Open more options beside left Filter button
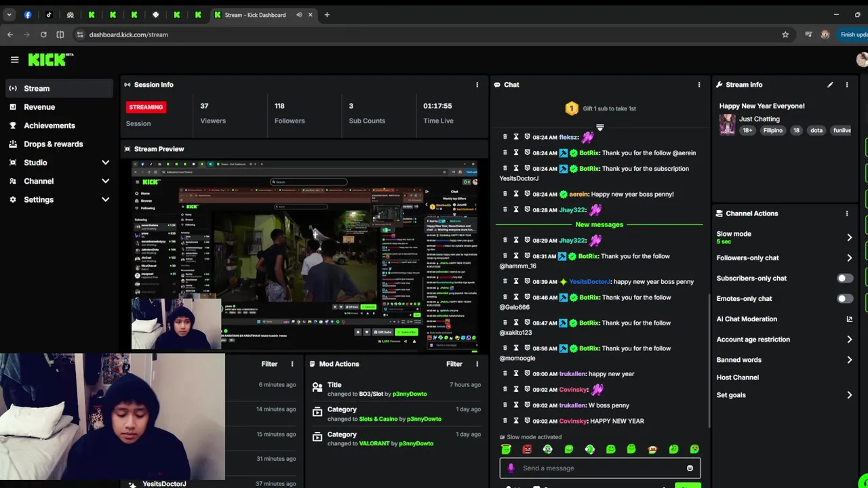The height and width of the screenshot is (488, 868). click(x=292, y=364)
